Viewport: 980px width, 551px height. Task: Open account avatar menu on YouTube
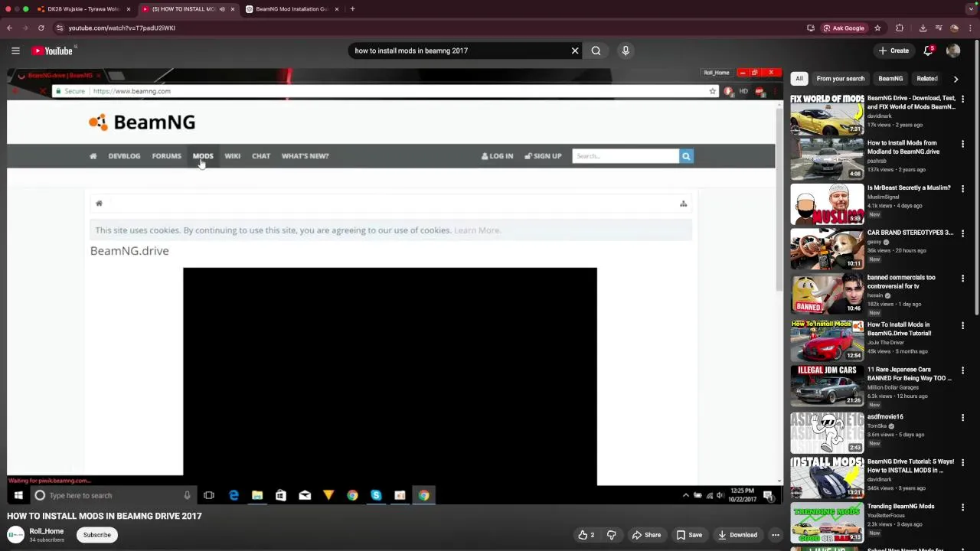point(953,51)
